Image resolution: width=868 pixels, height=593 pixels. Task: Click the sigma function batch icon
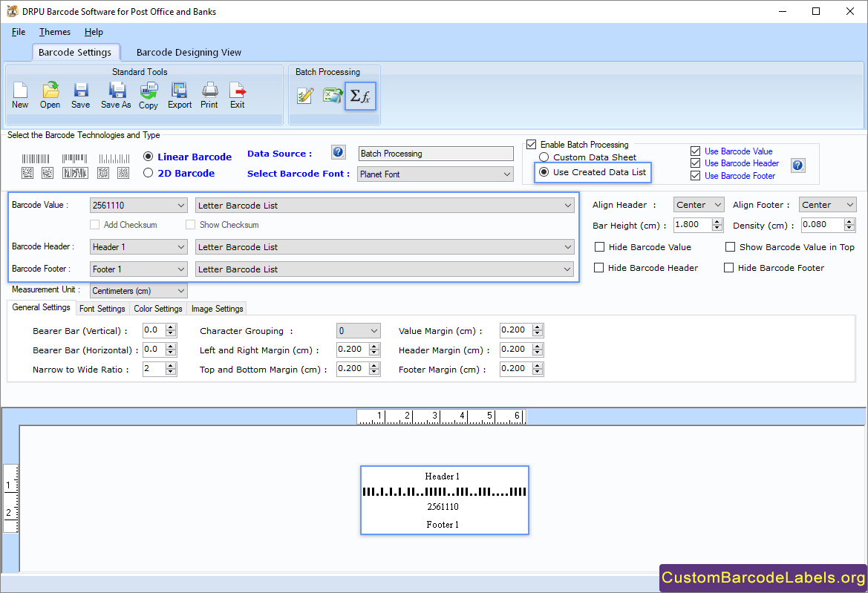click(x=360, y=96)
